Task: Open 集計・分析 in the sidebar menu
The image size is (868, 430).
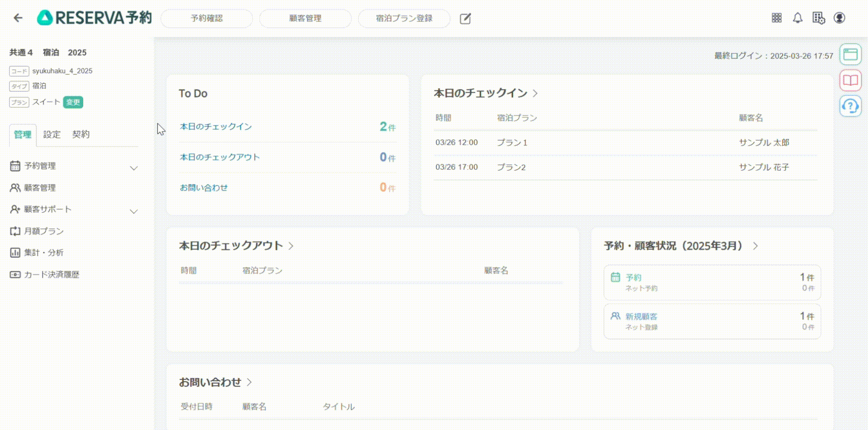Action: (x=44, y=252)
